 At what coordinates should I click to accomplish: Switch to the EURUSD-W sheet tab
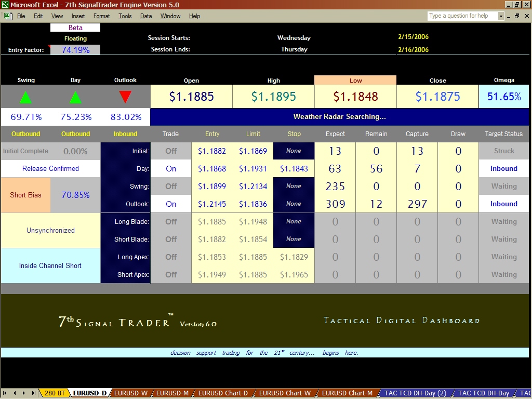[x=130, y=393]
